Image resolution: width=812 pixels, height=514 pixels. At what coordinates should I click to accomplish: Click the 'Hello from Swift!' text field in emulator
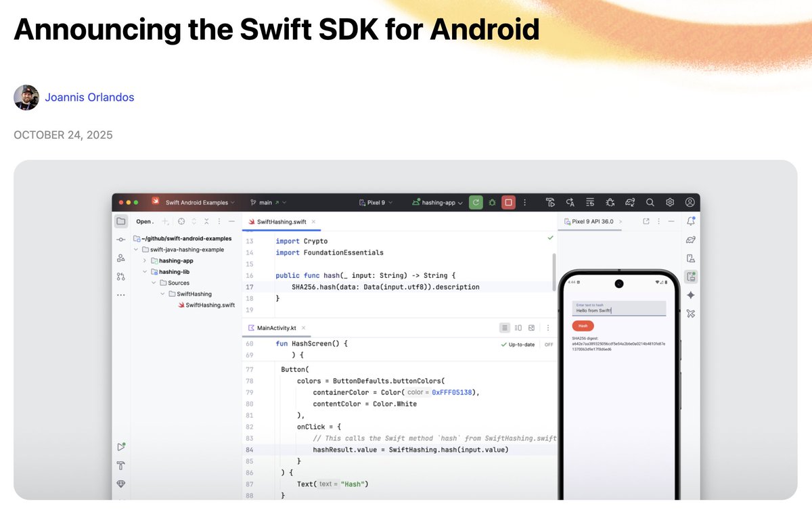coord(618,308)
